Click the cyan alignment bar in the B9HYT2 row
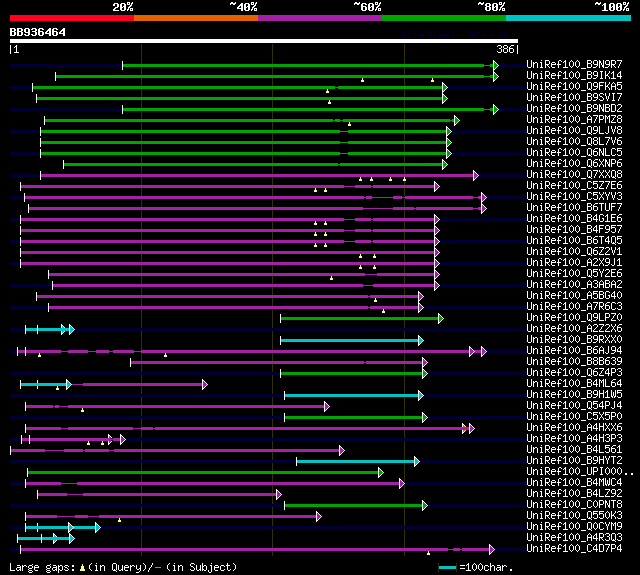This screenshot has width=640, height=575. click(x=358, y=462)
